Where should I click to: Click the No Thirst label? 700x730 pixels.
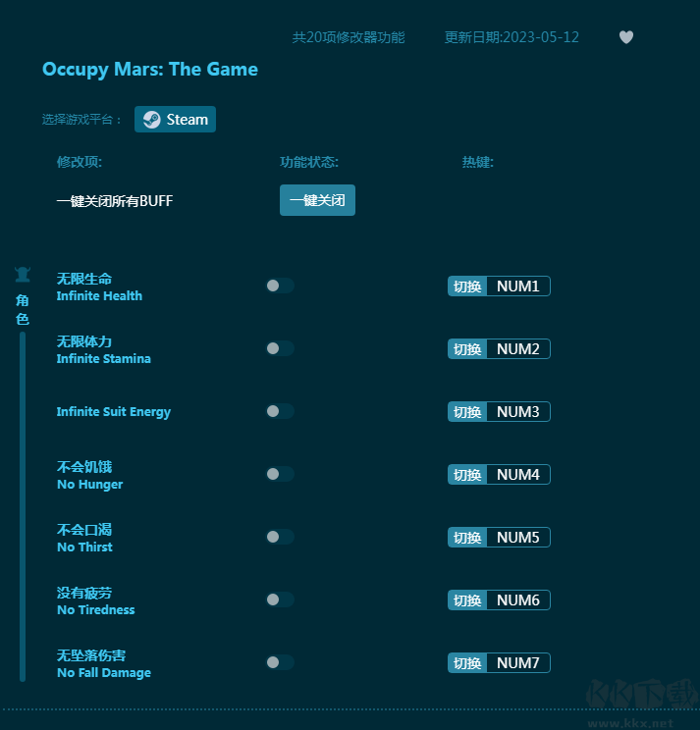click(x=84, y=547)
